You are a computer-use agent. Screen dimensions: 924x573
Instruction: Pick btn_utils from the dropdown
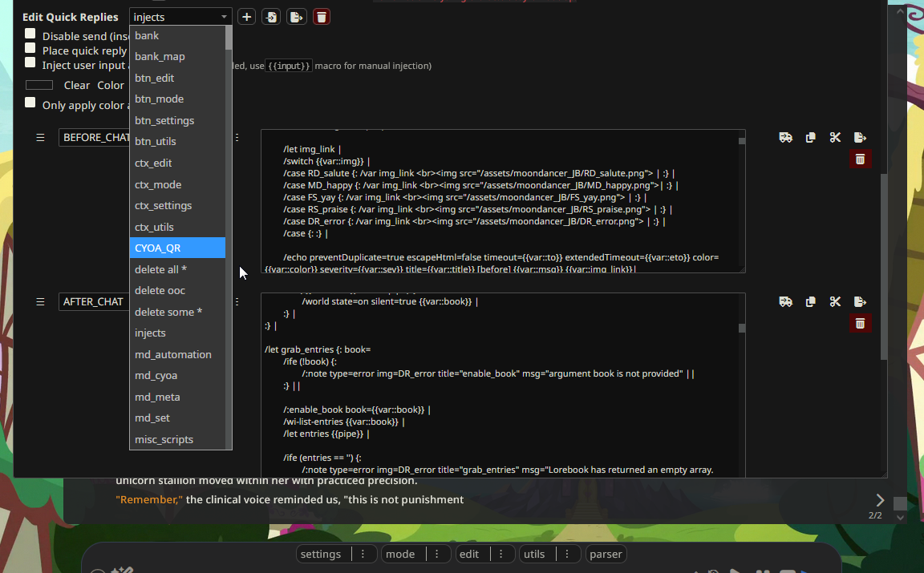(x=177, y=141)
